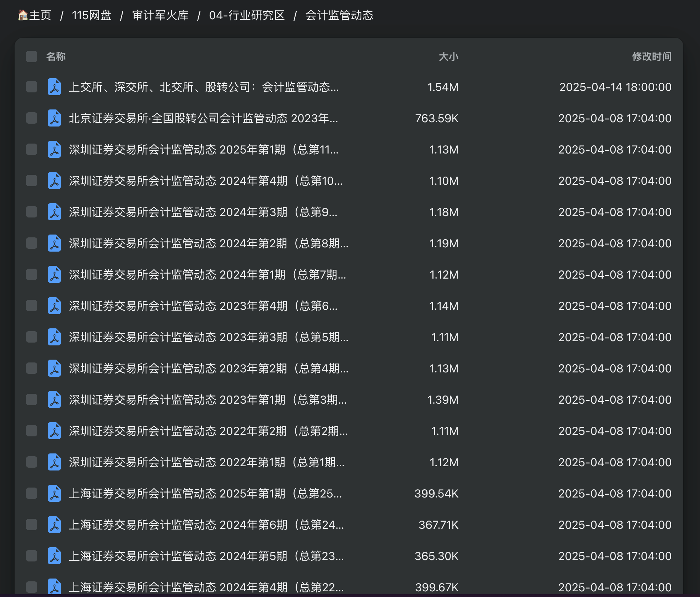700x597 pixels.
Task: Select checkbox for 深圳 2023年第1期
Action: [x=32, y=400]
